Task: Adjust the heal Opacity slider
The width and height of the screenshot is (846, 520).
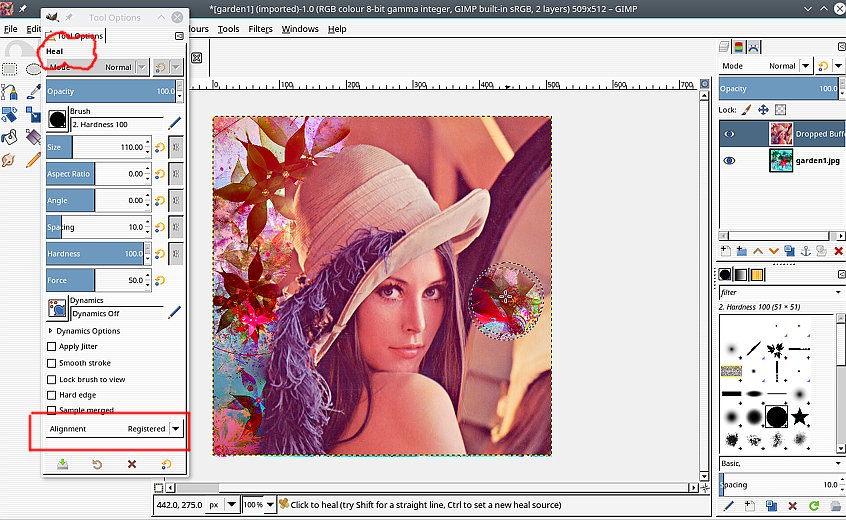Action: pyautogui.click(x=111, y=91)
